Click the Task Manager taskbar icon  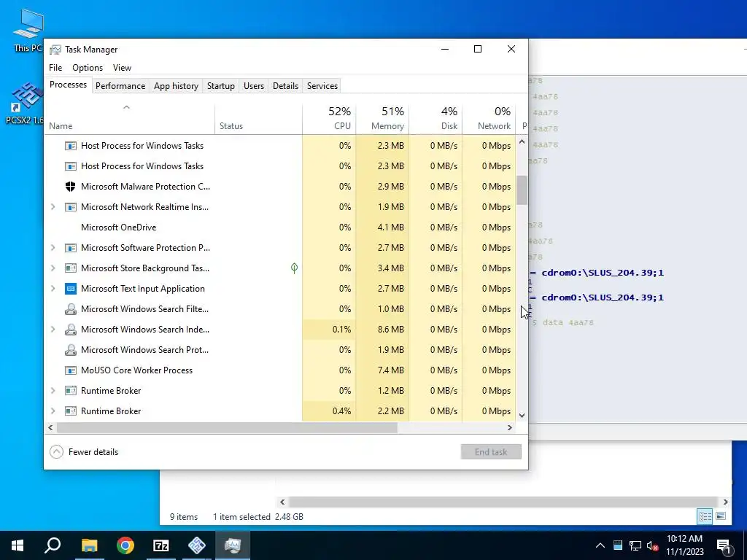[233, 545]
